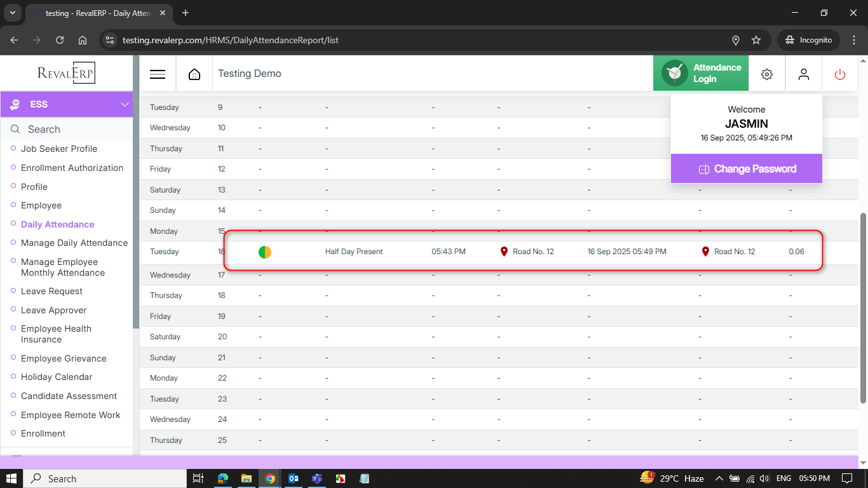
Task: Open Employee Grievance from sidebar
Action: point(64,358)
